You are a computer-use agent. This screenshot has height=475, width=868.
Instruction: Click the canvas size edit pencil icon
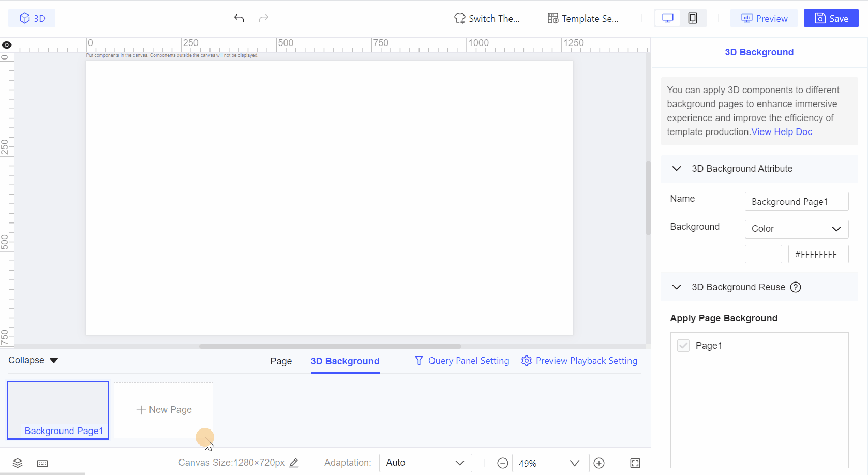294,463
